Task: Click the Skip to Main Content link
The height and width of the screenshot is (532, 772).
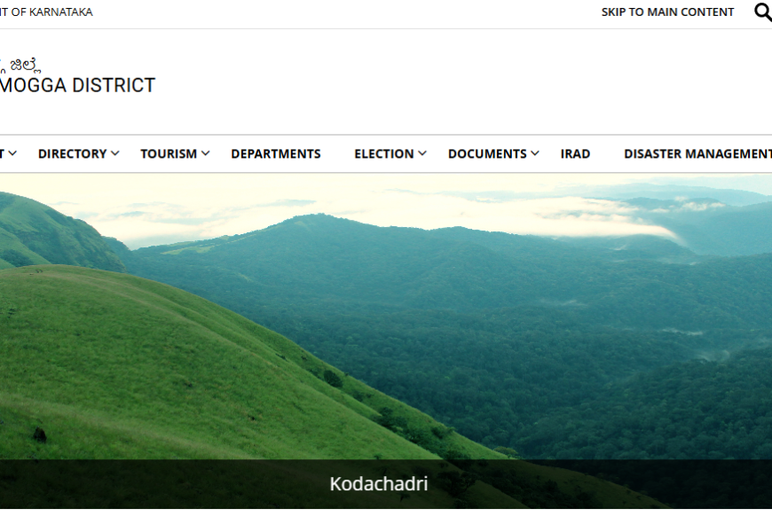Action: coord(667,12)
